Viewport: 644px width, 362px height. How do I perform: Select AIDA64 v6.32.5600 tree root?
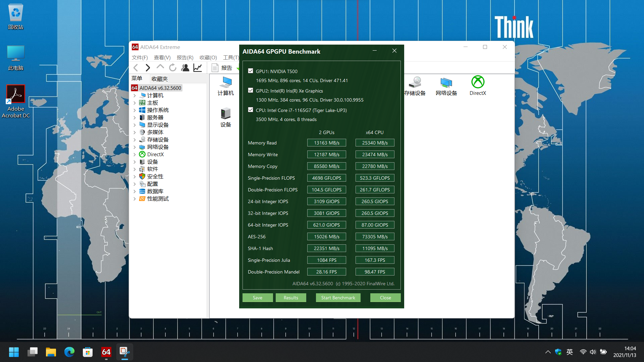coord(157,88)
